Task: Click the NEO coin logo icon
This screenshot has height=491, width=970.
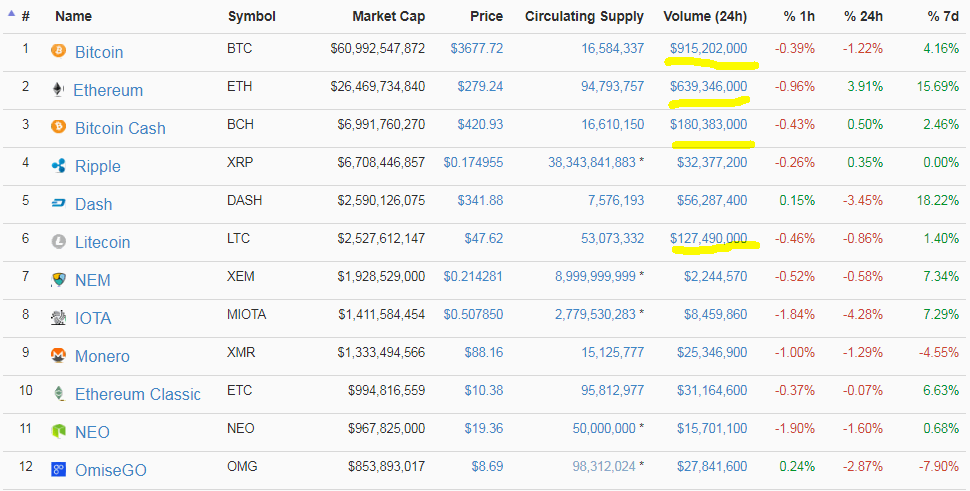Action: pos(58,432)
